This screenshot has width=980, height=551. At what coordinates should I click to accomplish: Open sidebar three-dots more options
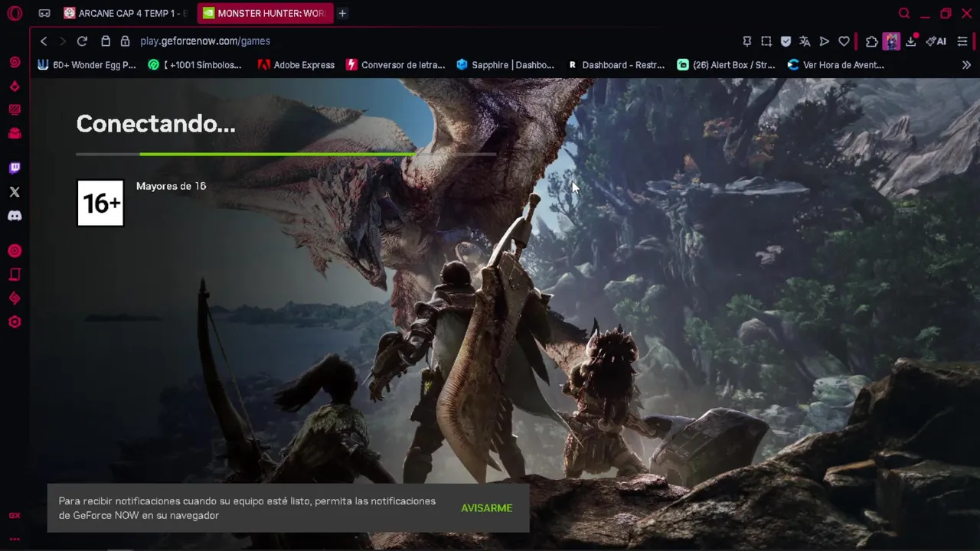tap(15, 539)
